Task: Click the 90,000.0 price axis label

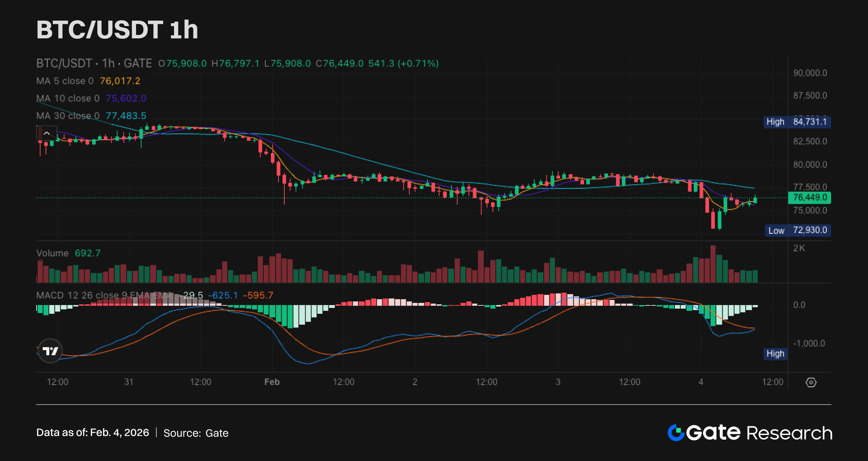Action: pos(810,73)
